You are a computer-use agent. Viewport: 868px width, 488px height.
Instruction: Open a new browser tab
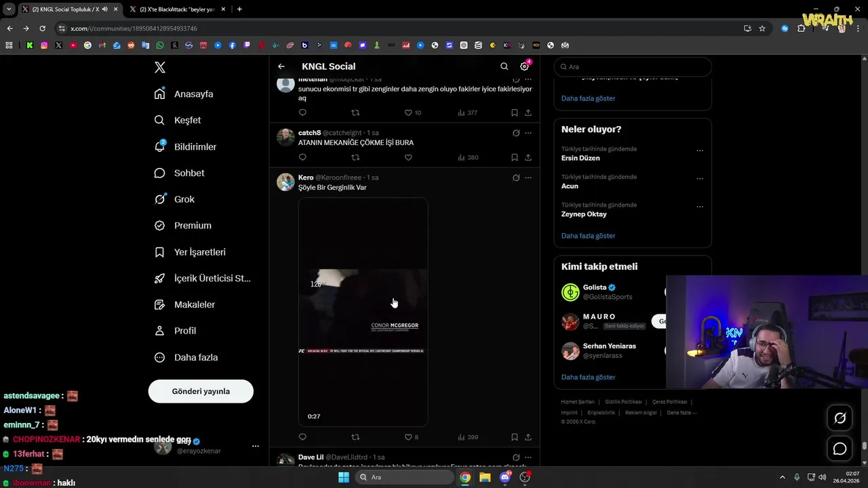pyautogui.click(x=239, y=9)
